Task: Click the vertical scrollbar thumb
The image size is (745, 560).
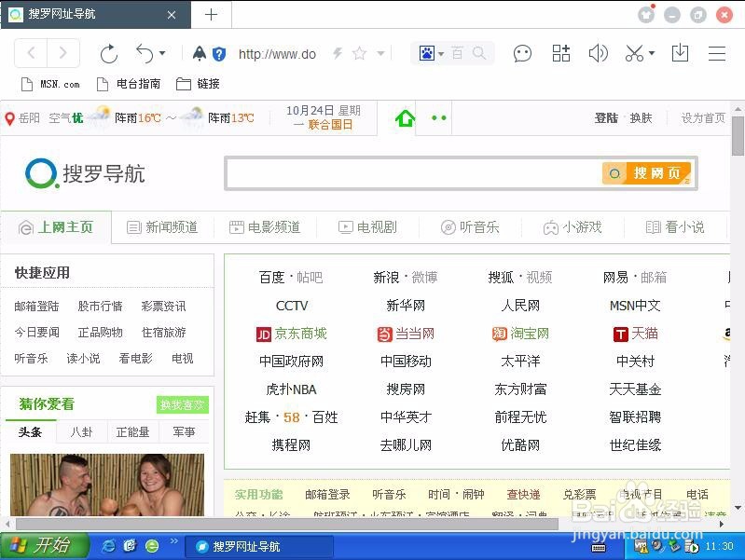Action: click(738, 134)
